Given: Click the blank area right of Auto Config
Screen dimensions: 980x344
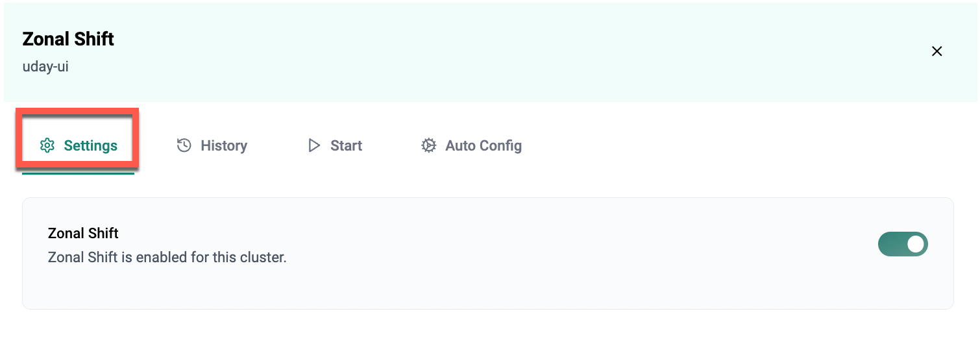Looking at the screenshot, I should pyautogui.click(x=714, y=145).
